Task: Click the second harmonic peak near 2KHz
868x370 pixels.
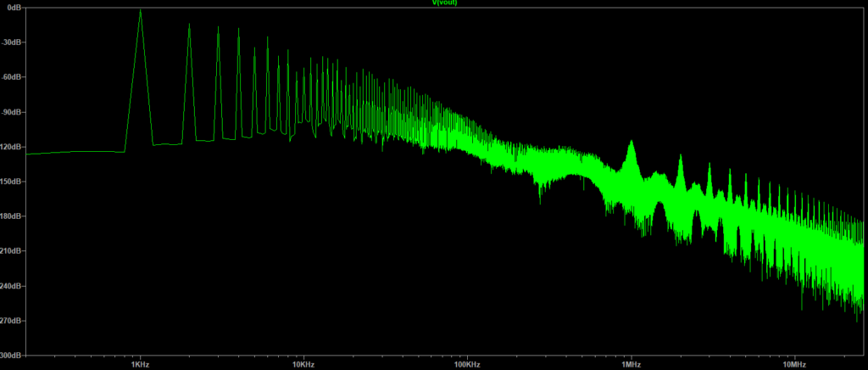Action: coord(189,25)
